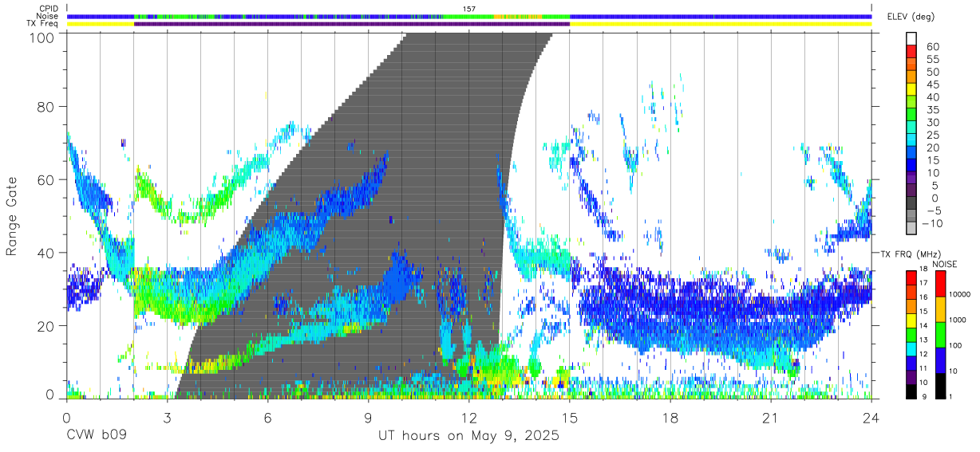The width and height of the screenshot is (980, 452).
Task: Pick the green swatch in NOISE bar
Action: (x=940, y=333)
